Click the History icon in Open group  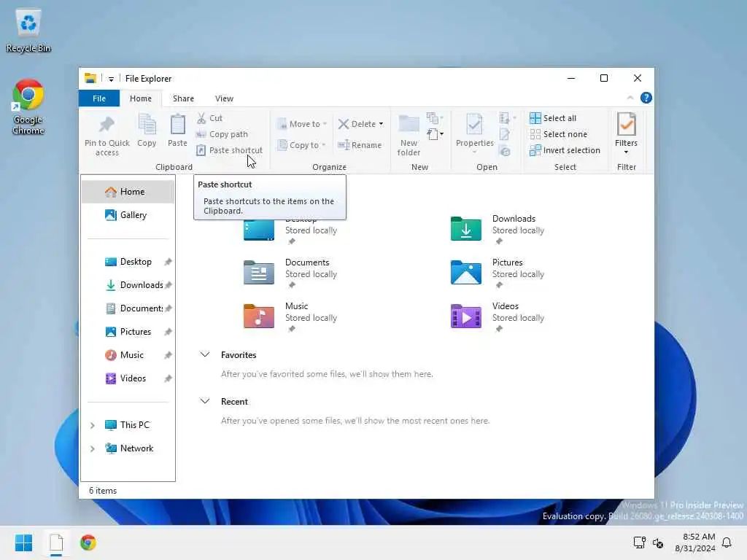click(x=505, y=152)
